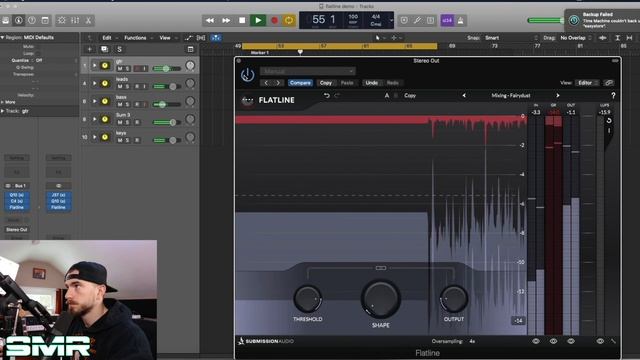
Task: Click the horizontal auto zoom icon
Action: pyautogui.click(x=630, y=38)
